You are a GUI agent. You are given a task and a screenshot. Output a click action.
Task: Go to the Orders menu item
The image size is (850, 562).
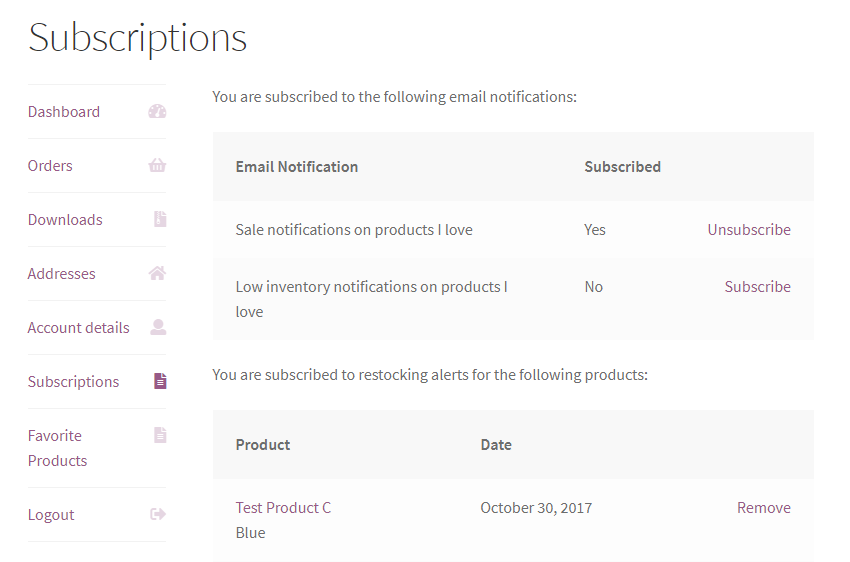pyautogui.click(x=50, y=166)
